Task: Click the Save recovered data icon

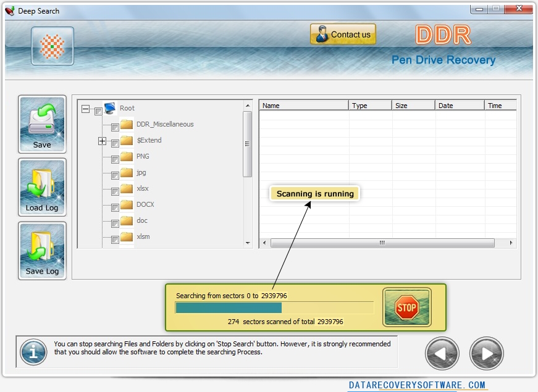Action: click(42, 124)
